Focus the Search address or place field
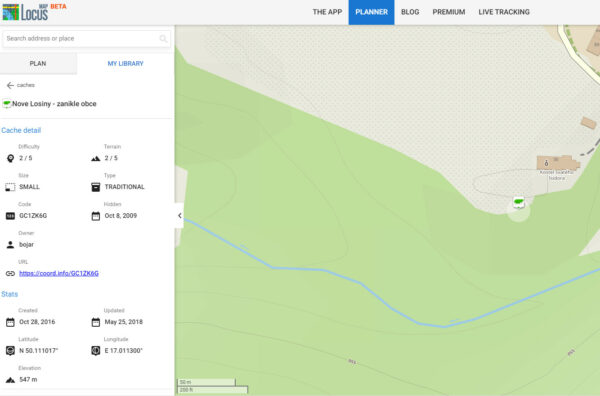This screenshot has width=600, height=396. [86, 39]
